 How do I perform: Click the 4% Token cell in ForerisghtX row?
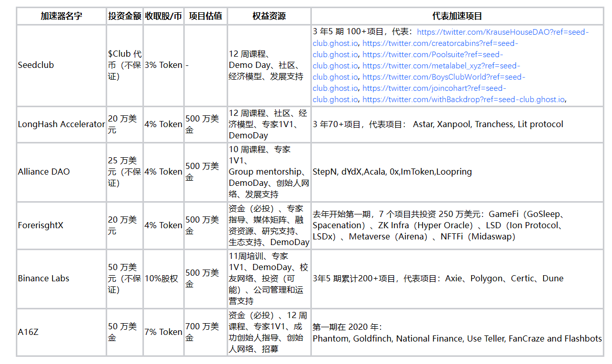(163, 225)
